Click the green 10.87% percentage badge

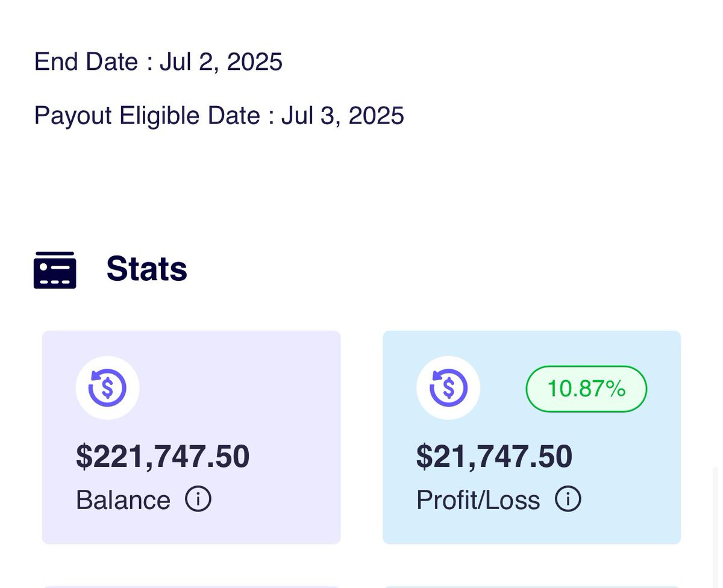(x=586, y=389)
